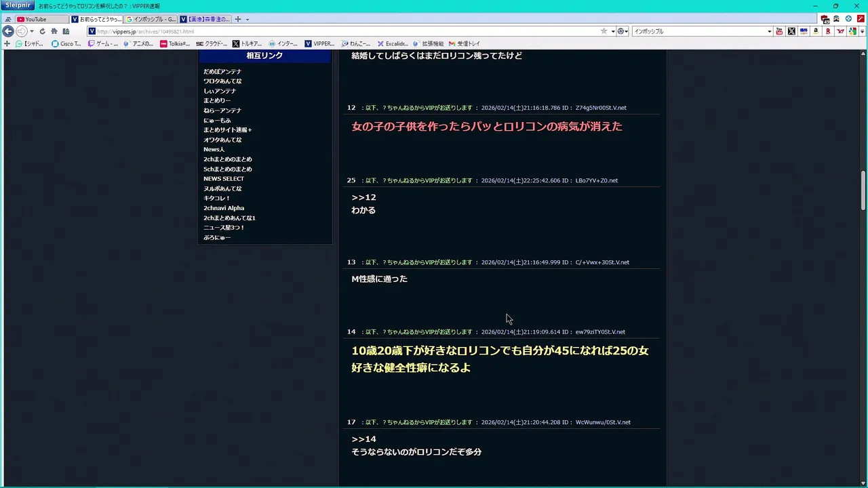Search with the X engine icon

tap(791, 31)
